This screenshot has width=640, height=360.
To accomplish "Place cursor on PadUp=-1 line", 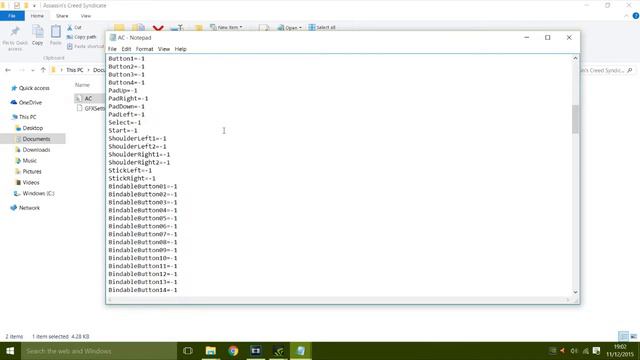I will [x=123, y=91].
